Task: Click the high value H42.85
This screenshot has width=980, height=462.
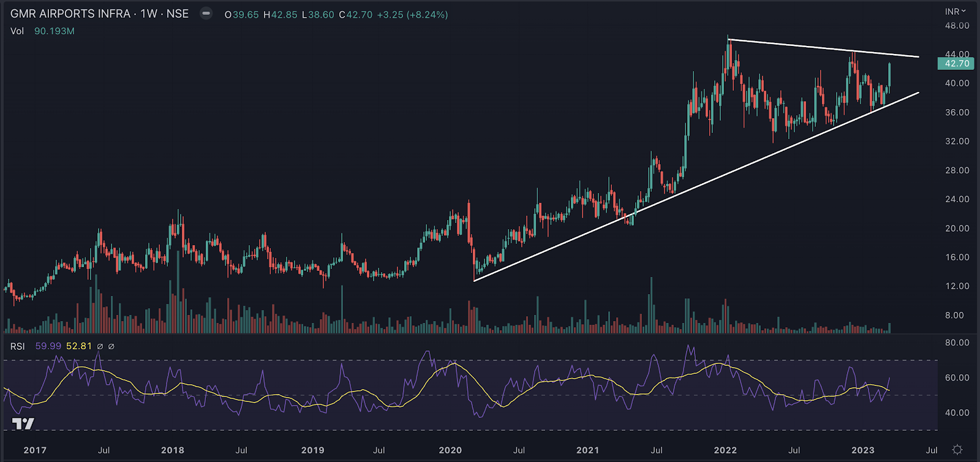Action: click(281, 15)
